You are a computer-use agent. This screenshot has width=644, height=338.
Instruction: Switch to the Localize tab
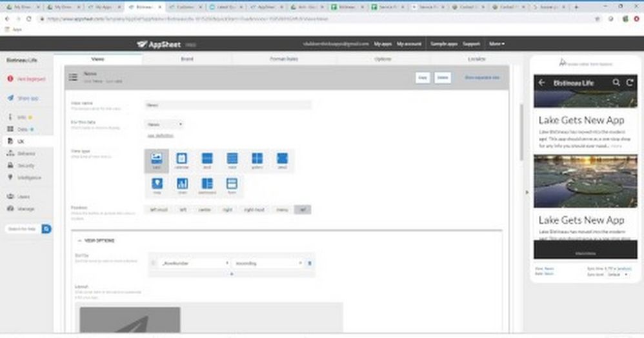(476, 59)
